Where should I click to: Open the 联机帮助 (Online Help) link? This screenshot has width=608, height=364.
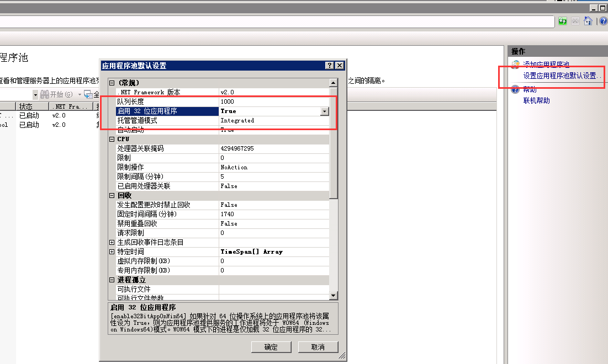(536, 101)
